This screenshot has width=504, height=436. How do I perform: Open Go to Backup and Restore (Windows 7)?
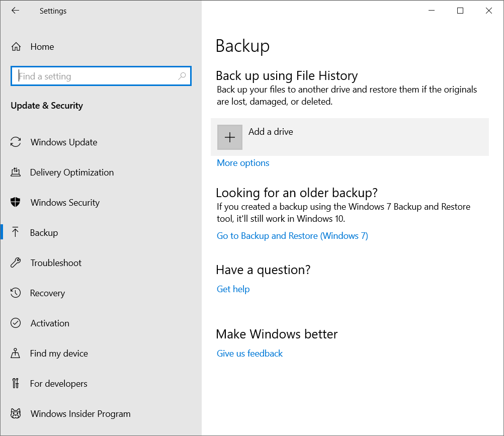click(x=292, y=236)
